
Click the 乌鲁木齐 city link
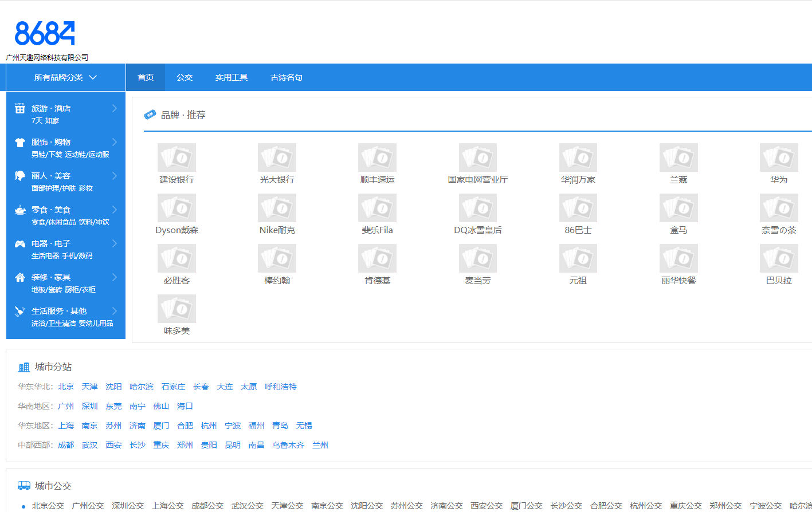tap(288, 445)
